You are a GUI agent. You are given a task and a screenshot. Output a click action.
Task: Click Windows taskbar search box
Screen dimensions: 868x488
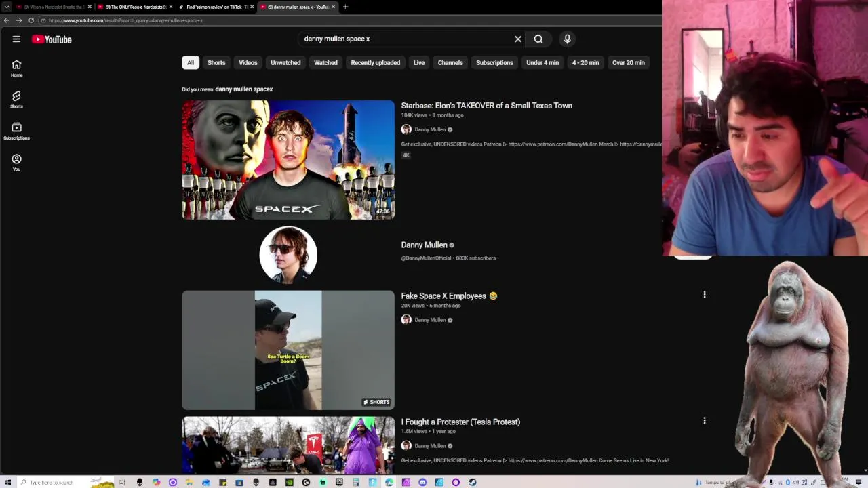click(64, 482)
